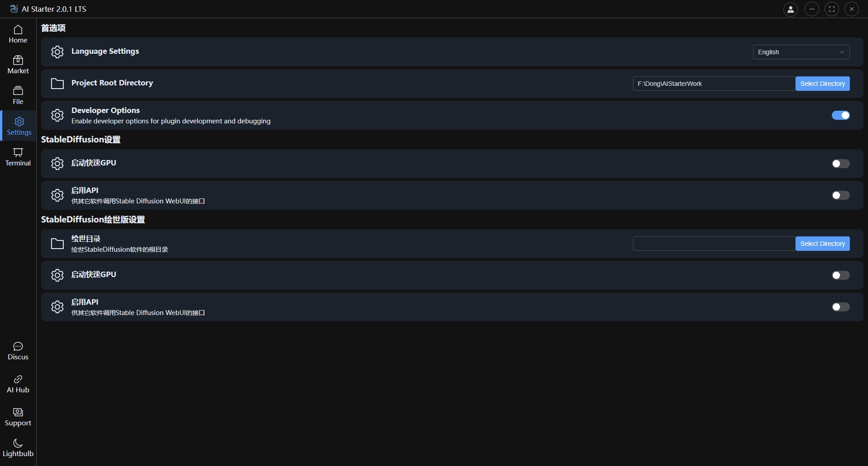Enable 启用API under StableDiffusion设置
This screenshot has height=466, width=868.
[x=840, y=195]
